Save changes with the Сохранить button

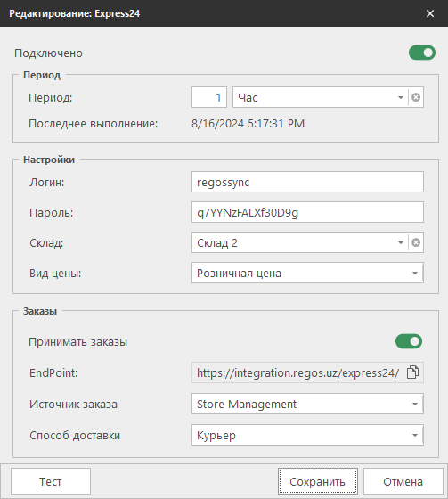(x=318, y=481)
